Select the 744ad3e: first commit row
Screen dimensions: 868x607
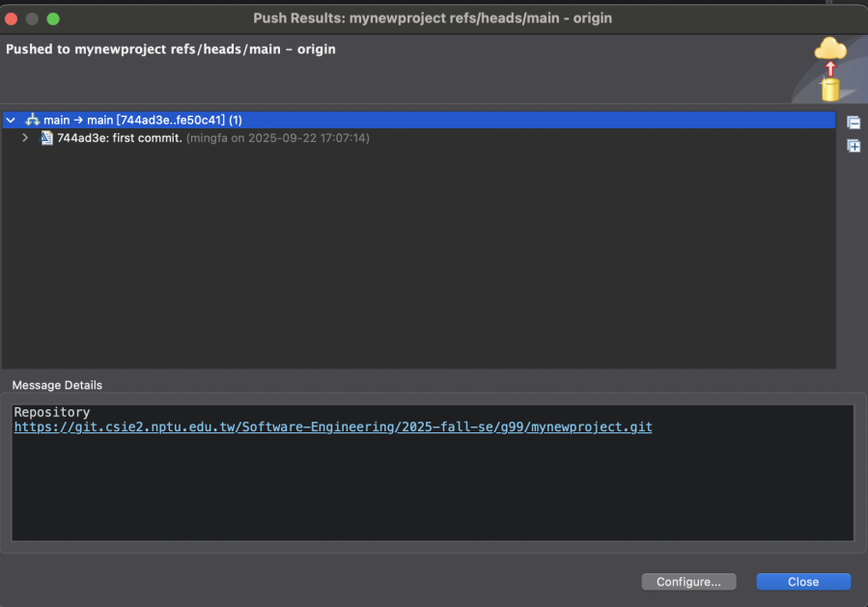click(x=120, y=138)
